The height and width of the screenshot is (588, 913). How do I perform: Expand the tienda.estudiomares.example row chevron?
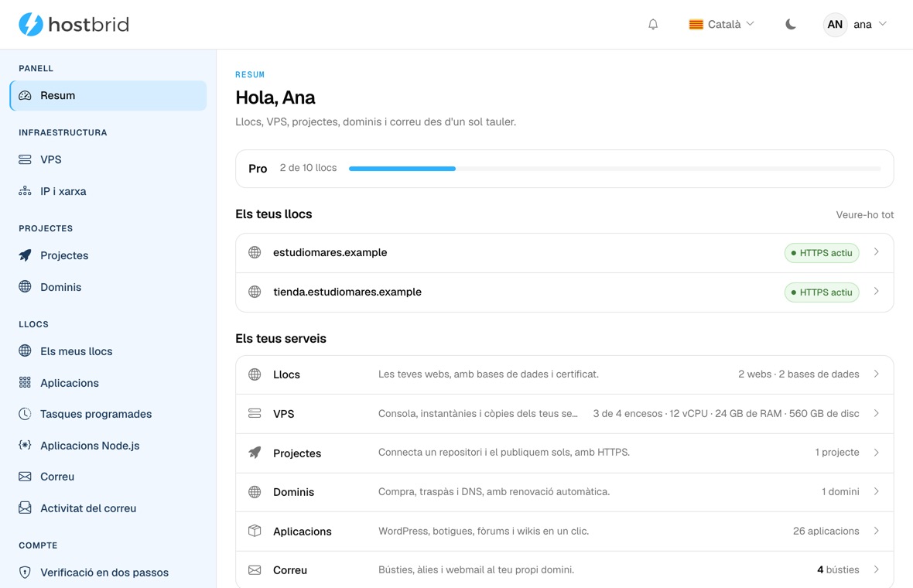pos(877,292)
